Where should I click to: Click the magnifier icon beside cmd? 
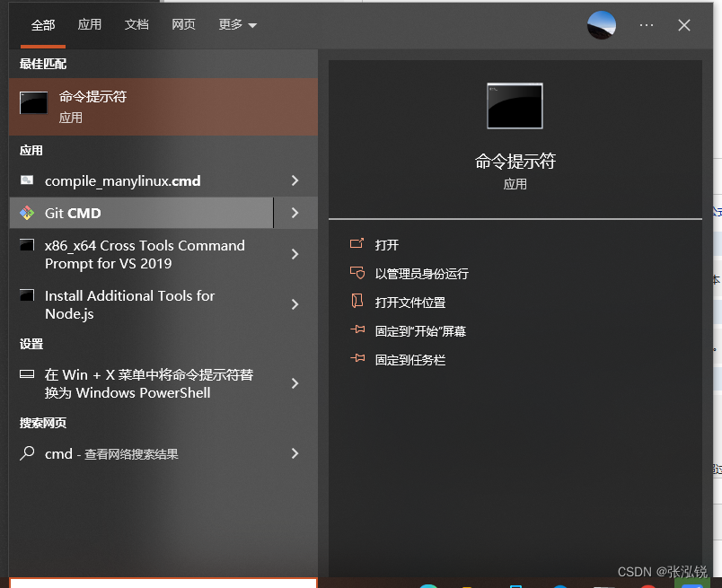pyautogui.click(x=27, y=453)
